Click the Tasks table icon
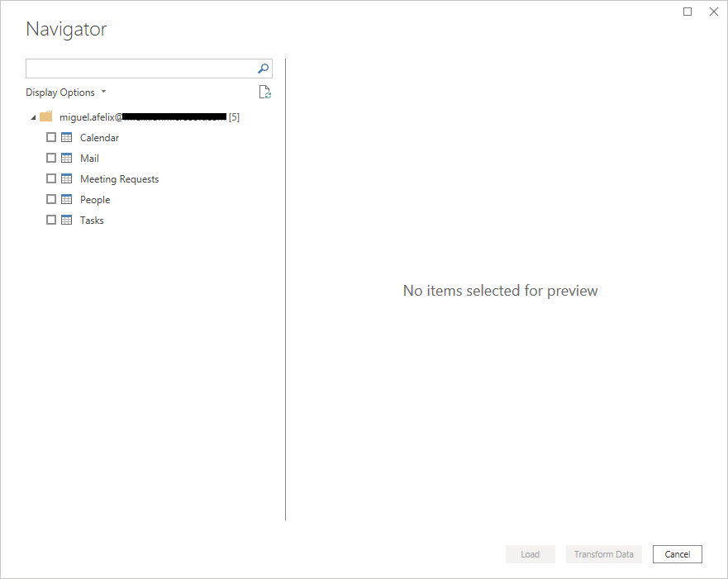This screenshot has height=579, width=728. point(67,220)
